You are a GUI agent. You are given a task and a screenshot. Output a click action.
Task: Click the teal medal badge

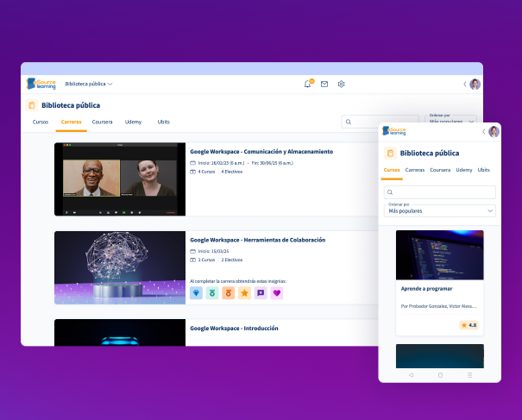(212, 293)
